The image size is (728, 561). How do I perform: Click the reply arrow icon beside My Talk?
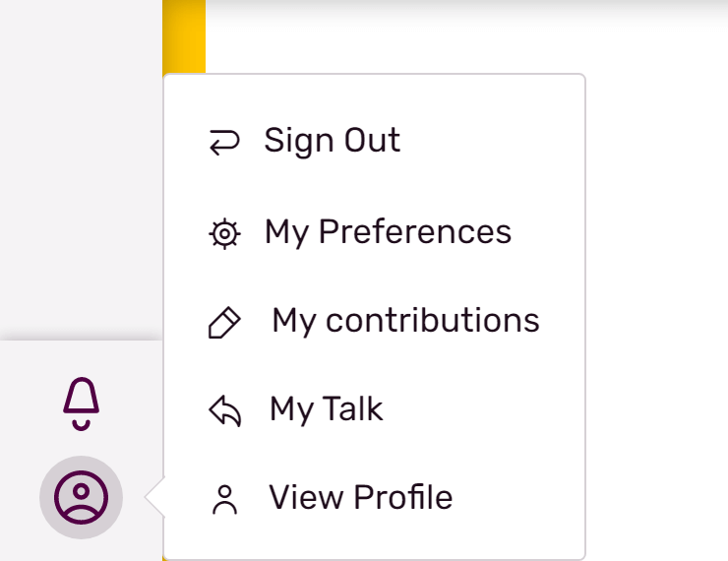click(224, 411)
